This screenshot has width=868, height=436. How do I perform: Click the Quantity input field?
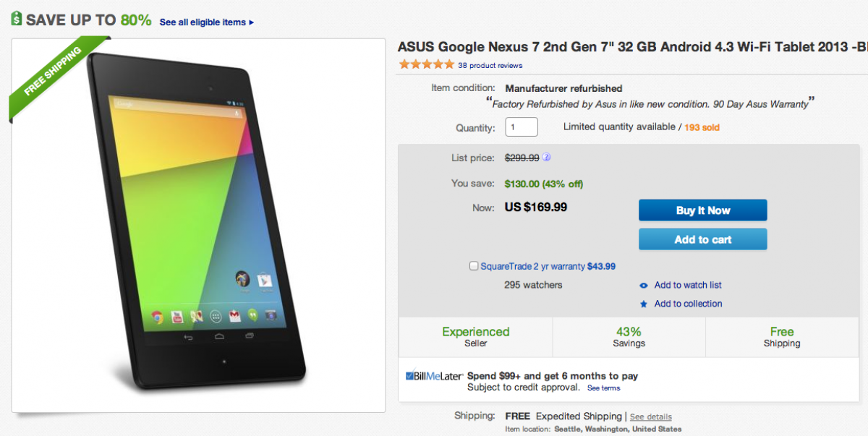pyautogui.click(x=521, y=127)
